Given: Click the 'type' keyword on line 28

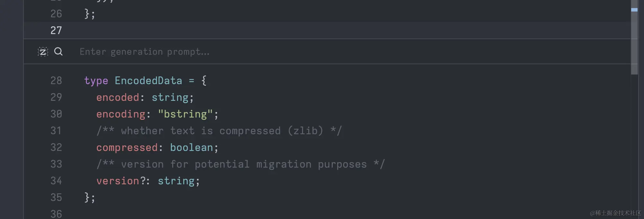Looking at the screenshot, I should [x=96, y=81].
